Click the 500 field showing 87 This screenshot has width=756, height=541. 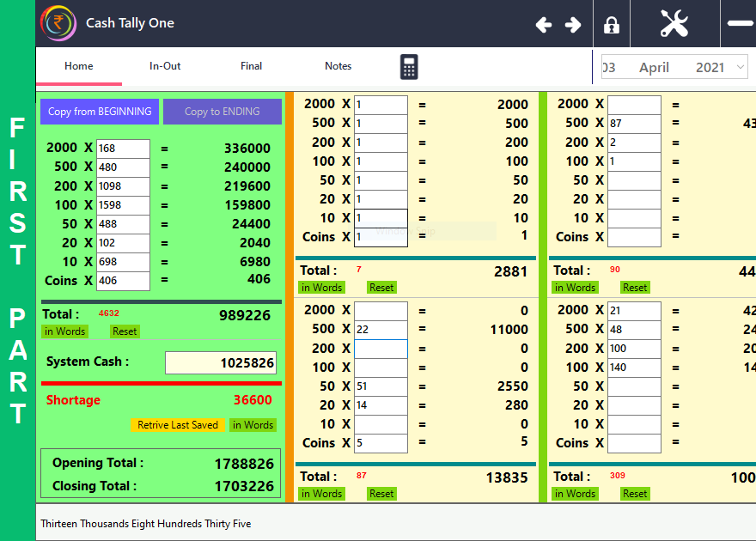(x=634, y=124)
